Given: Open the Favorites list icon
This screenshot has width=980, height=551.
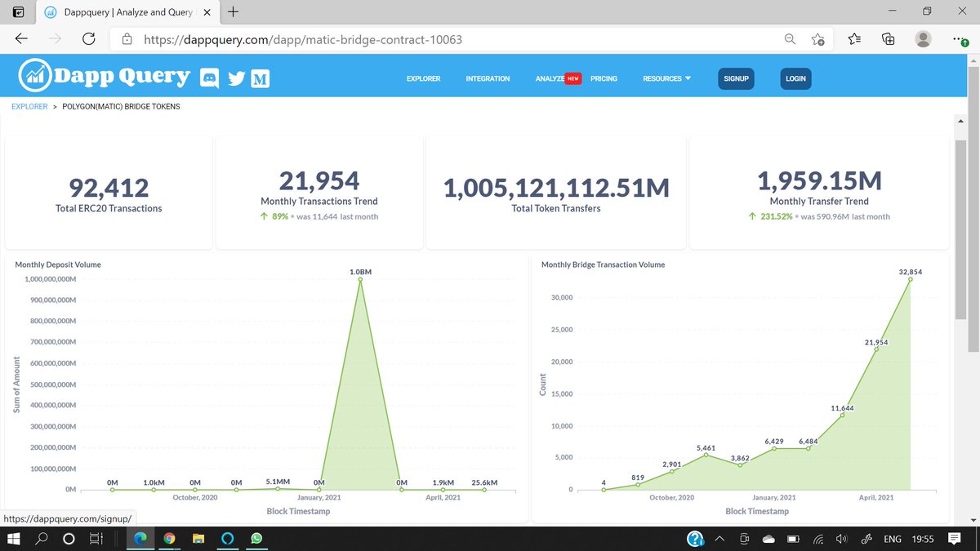Looking at the screenshot, I should pyautogui.click(x=854, y=38).
